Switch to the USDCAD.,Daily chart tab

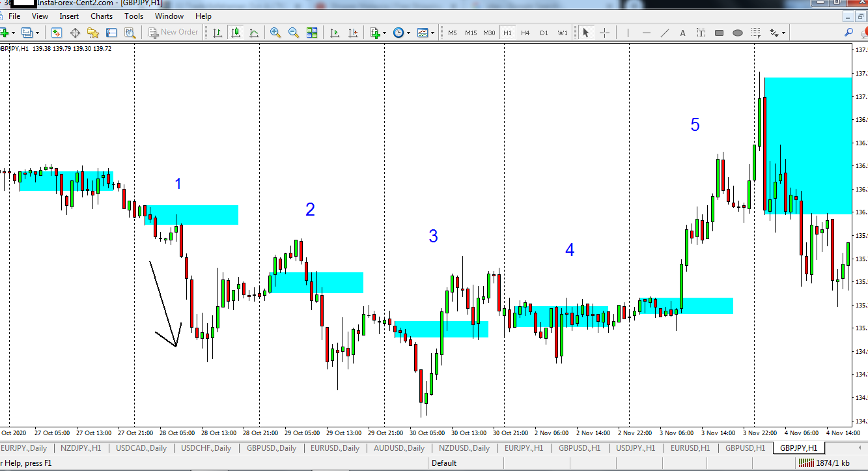click(141, 448)
